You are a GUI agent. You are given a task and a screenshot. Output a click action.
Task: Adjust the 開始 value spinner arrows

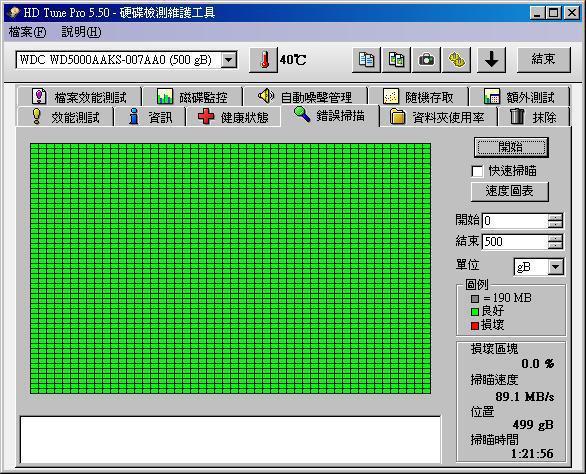point(555,221)
